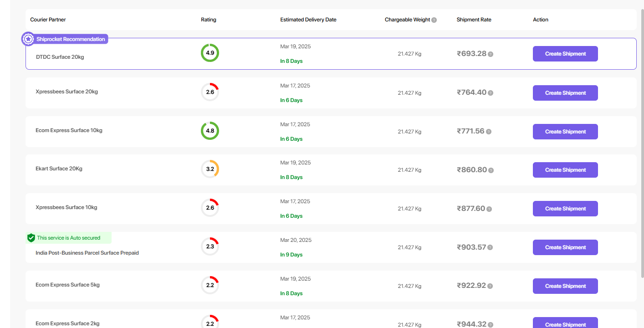Click 'This service is Auto secured' text
Screen dimensions: 644x328
click(68, 238)
